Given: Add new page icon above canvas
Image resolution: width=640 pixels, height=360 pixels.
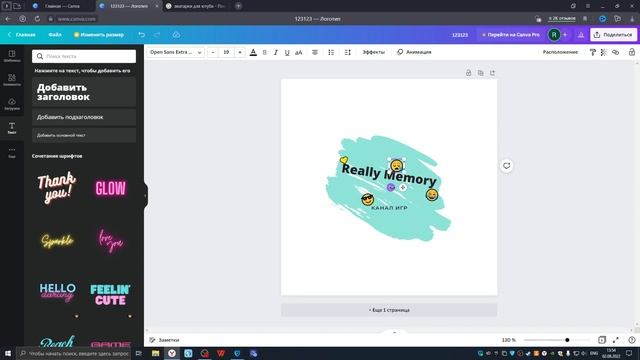Looking at the screenshot, I should click(492, 73).
